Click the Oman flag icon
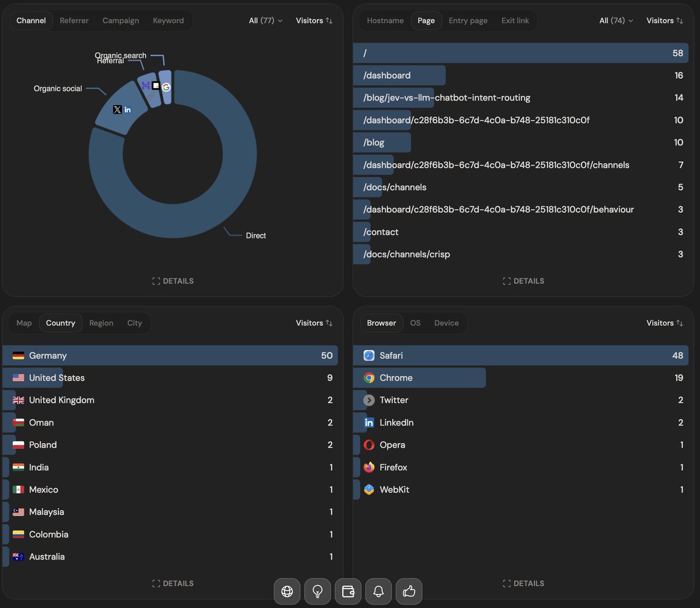Image resolution: width=700 pixels, height=608 pixels. pos(19,422)
